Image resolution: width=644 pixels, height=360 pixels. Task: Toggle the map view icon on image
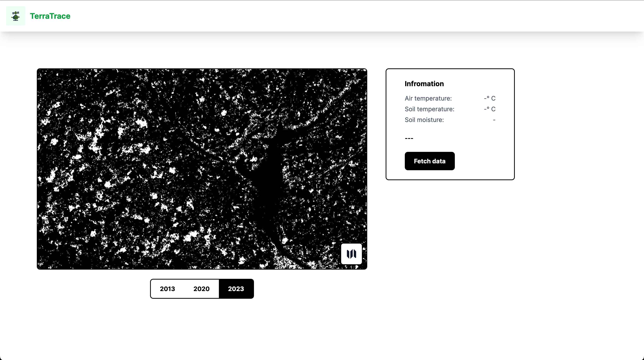(351, 254)
